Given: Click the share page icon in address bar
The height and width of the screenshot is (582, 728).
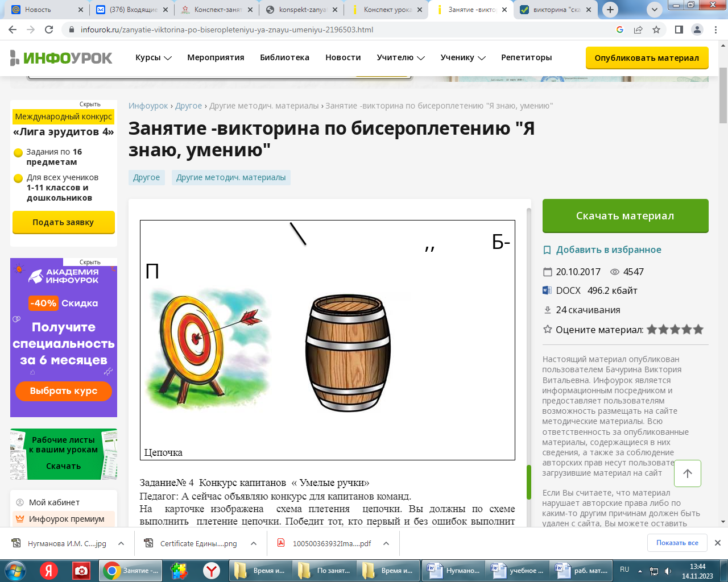Looking at the screenshot, I should click(638, 30).
